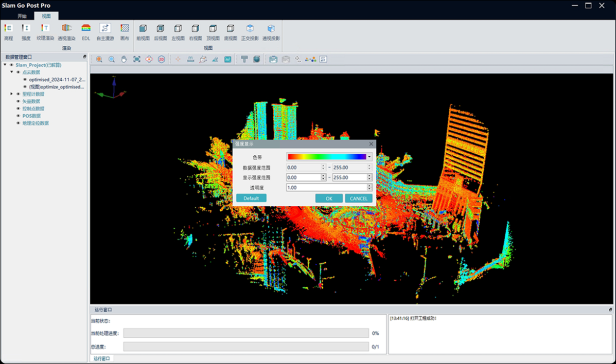
Task: Click the 透明度 transparency input field
Action: point(326,188)
